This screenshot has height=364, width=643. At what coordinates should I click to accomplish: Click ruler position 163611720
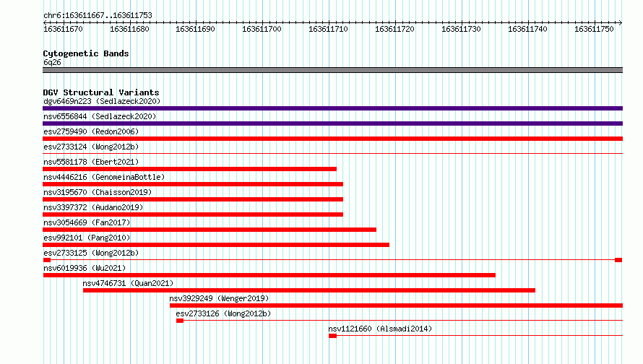tap(395, 29)
